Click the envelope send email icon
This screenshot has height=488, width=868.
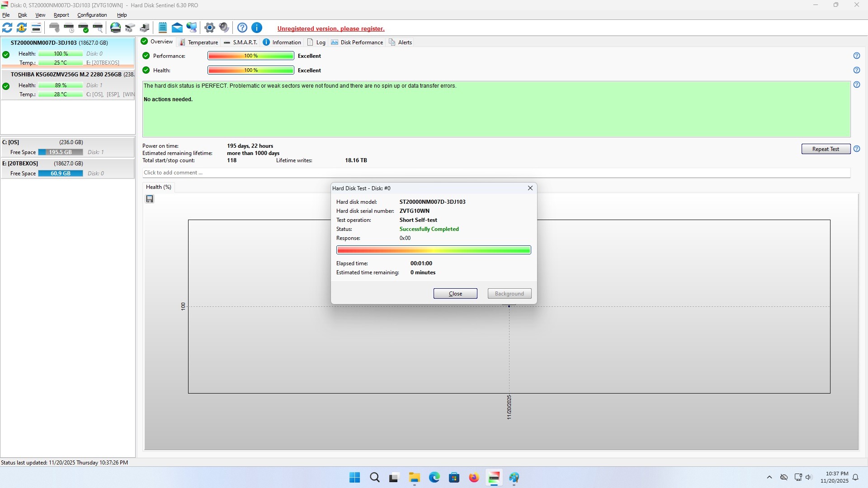point(177,28)
